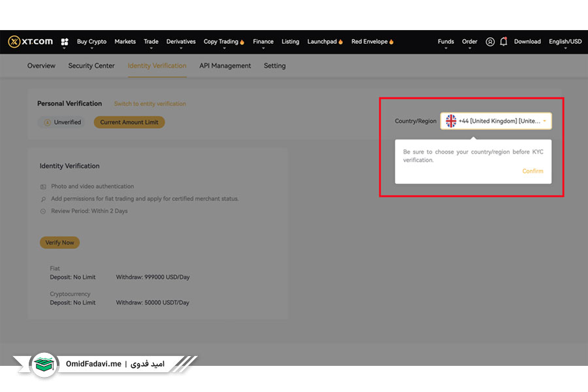Confirm the country/region selection
588x392 pixels.
(x=532, y=171)
